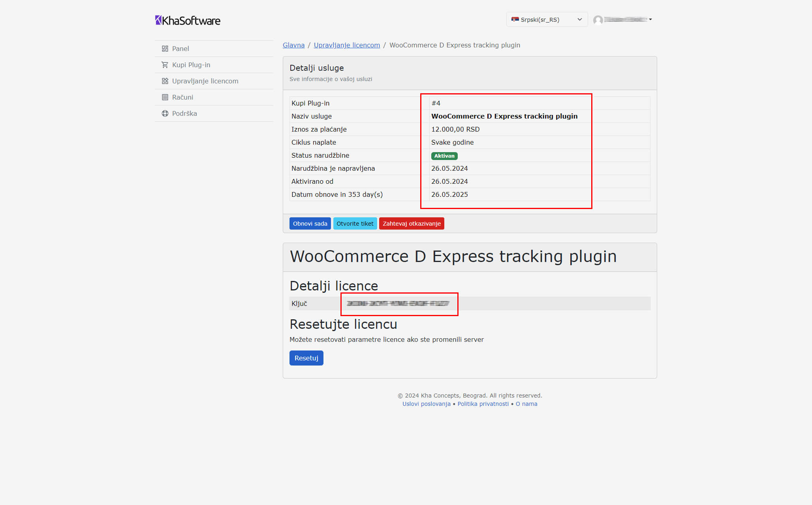Click the Resetujte licencu heading
The image size is (812, 505).
[343, 324]
